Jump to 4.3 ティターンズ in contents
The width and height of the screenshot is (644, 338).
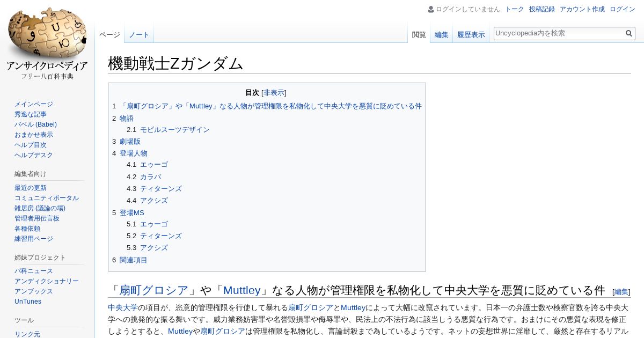(x=154, y=189)
